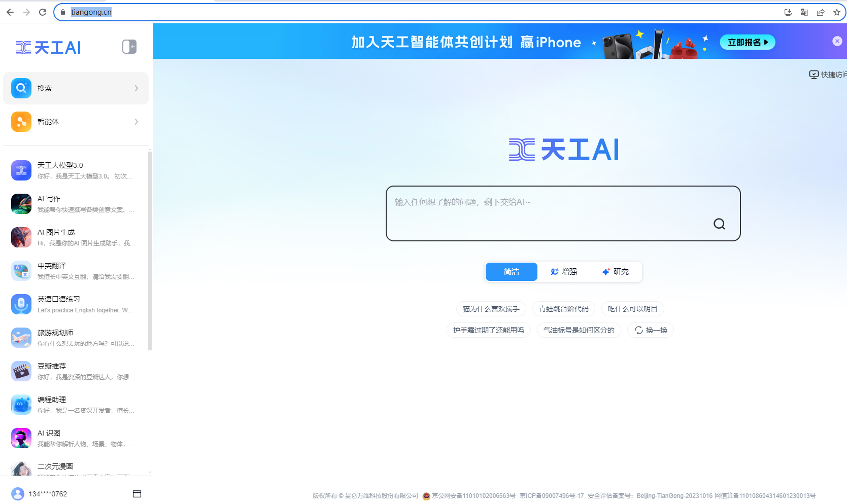Expand the 智能体 menu chevron
Viewport: 847px width, 504px height.
coord(137,122)
